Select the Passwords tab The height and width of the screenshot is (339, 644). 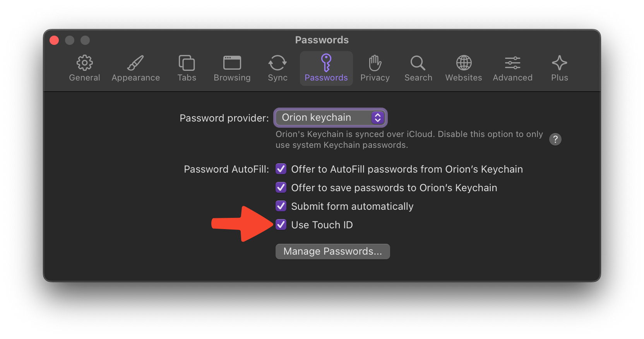[x=326, y=68]
